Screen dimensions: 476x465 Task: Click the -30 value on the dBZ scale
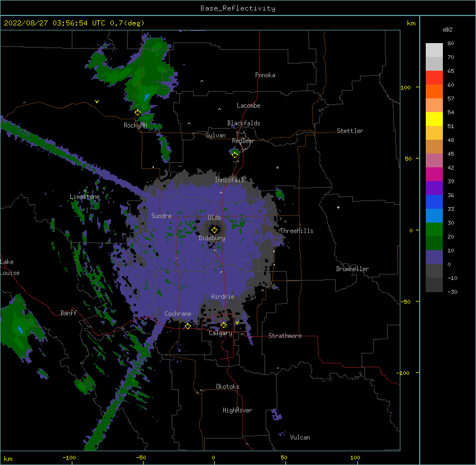452,292
